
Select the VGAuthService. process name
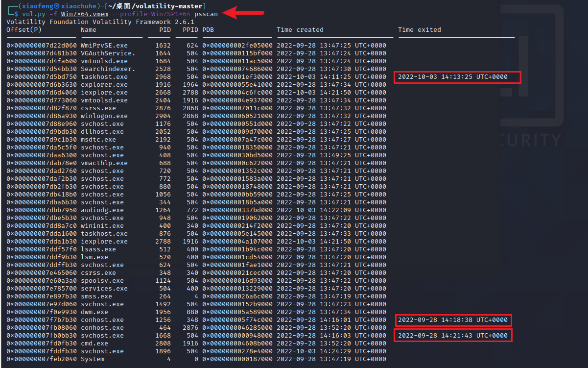pos(108,53)
